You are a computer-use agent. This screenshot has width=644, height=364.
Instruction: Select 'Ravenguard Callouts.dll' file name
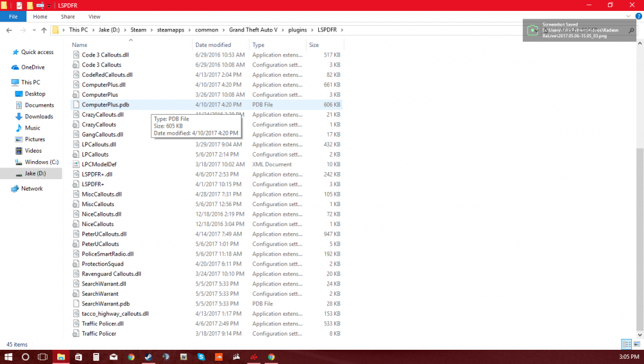pos(111,274)
